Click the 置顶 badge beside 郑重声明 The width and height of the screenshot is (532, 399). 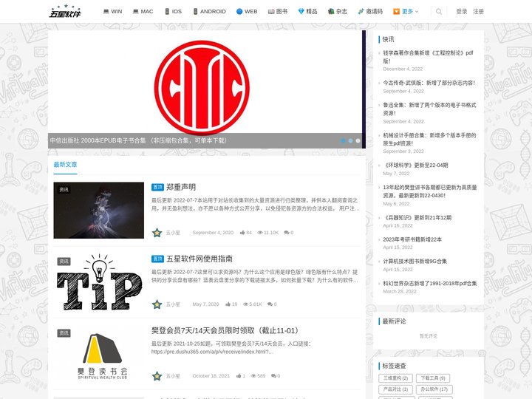click(158, 187)
